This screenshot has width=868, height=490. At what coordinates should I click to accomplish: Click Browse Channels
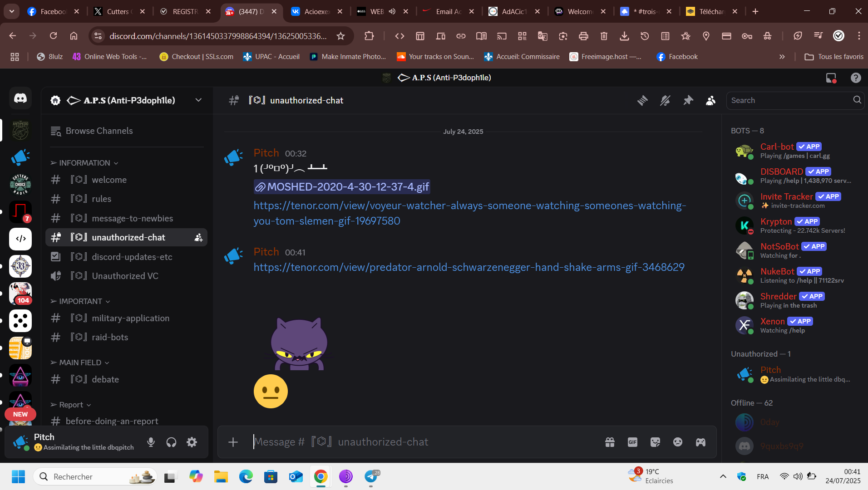[x=99, y=131]
